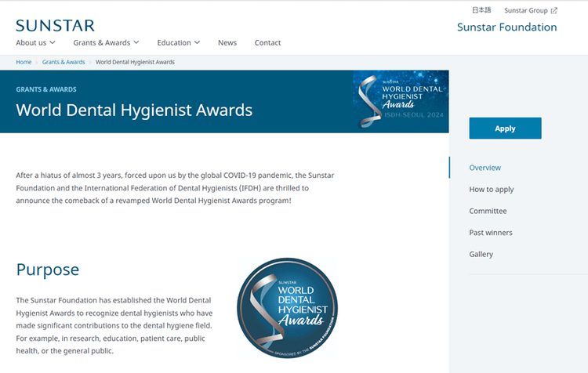Viewport: 588px width, 373px height.
Task: Open the Past winners sidebar item
Action: tap(491, 233)
